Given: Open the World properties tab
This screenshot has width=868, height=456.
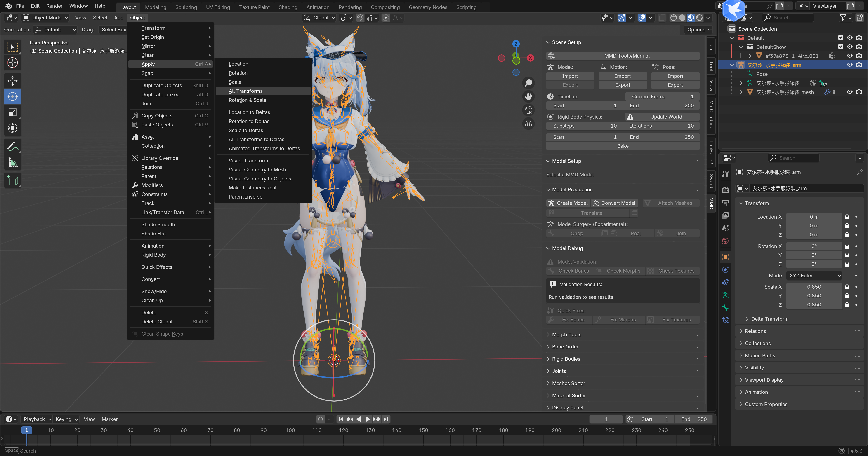Looking at the screenshot, I should [x=725, y=241].
